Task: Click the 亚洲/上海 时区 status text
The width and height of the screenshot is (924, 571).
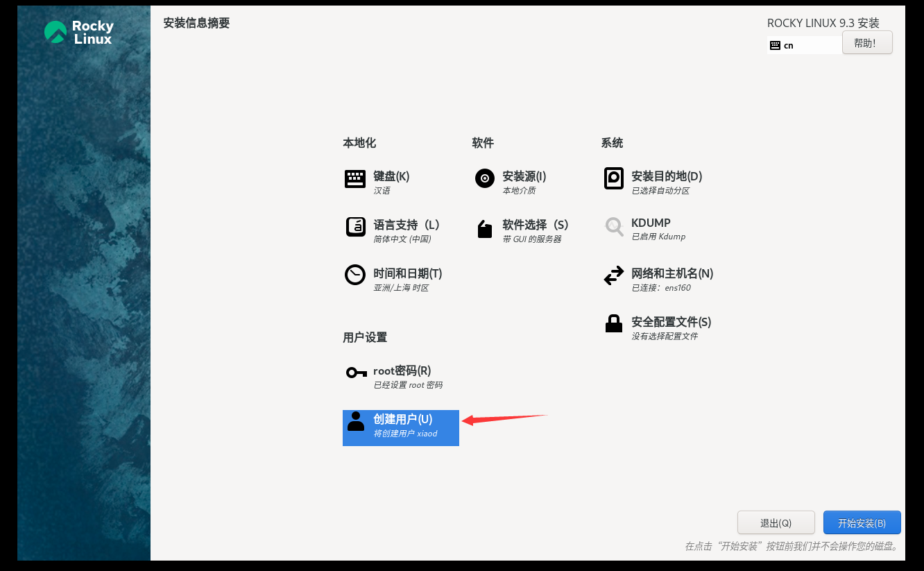Action: 401,288
